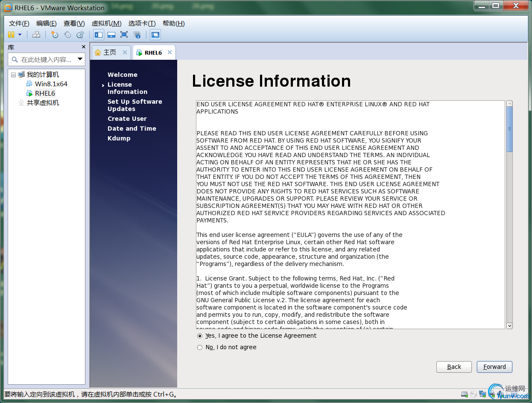Select 'No, I do not agree' option

(x=200, y=348)
